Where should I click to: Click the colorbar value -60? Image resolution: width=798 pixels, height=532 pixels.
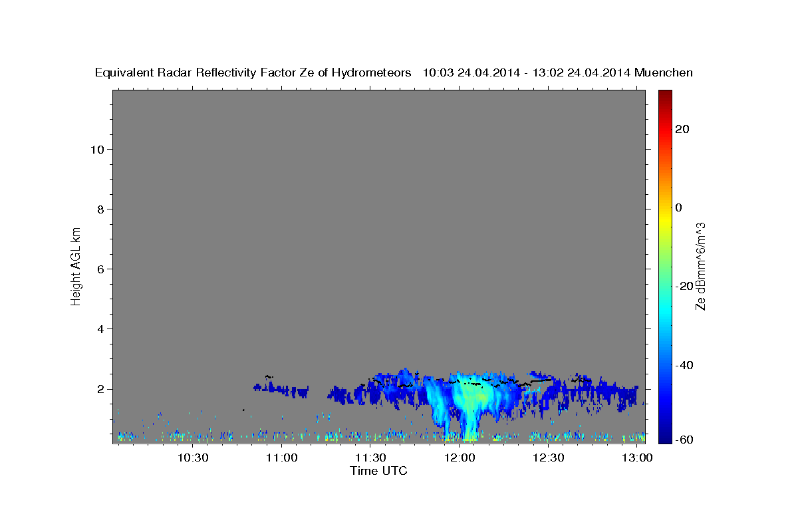684,440
